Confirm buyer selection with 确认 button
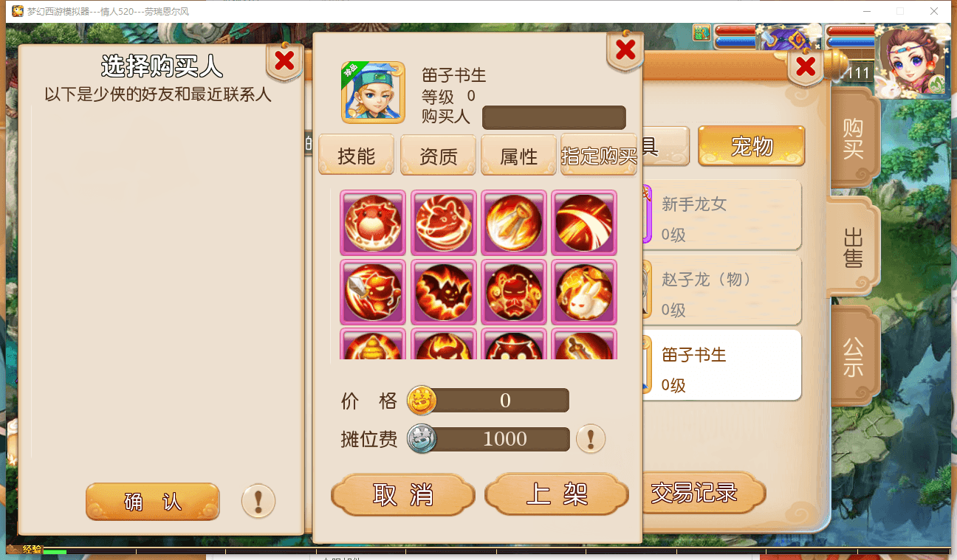The image size is (957, 560). [x=153, y=502]
